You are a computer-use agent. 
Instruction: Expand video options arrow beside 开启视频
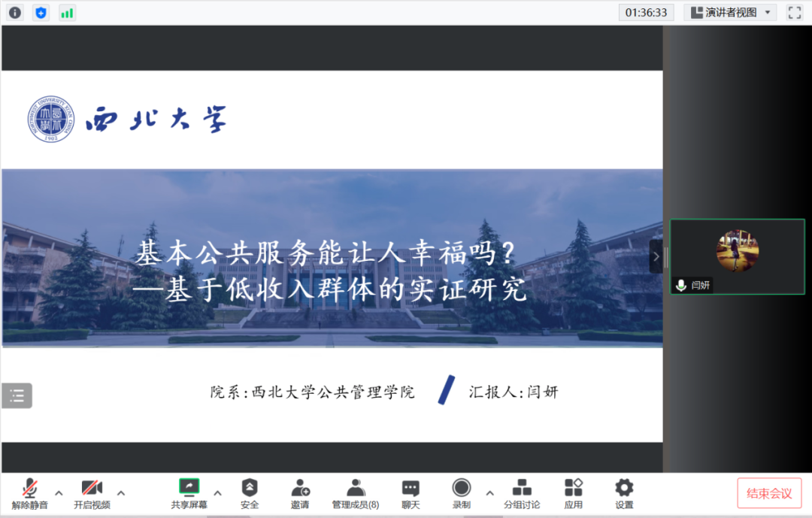(121, 493)
